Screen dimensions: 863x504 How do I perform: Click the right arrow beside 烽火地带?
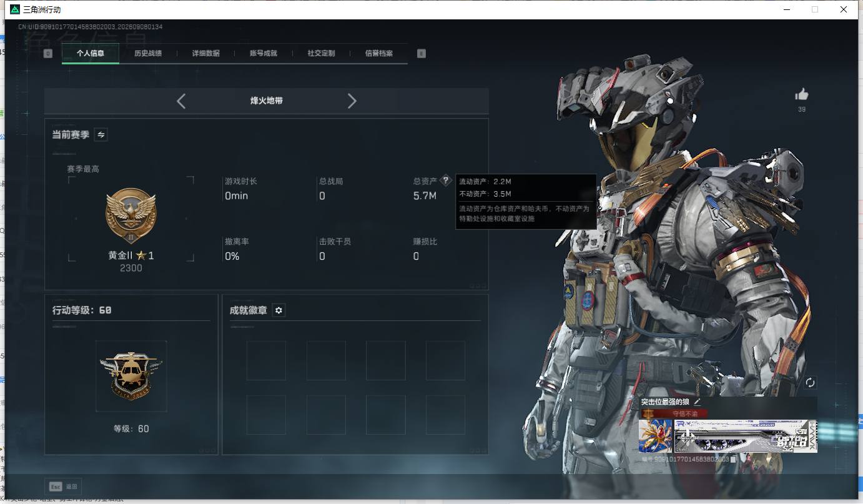tap(352, 101)
